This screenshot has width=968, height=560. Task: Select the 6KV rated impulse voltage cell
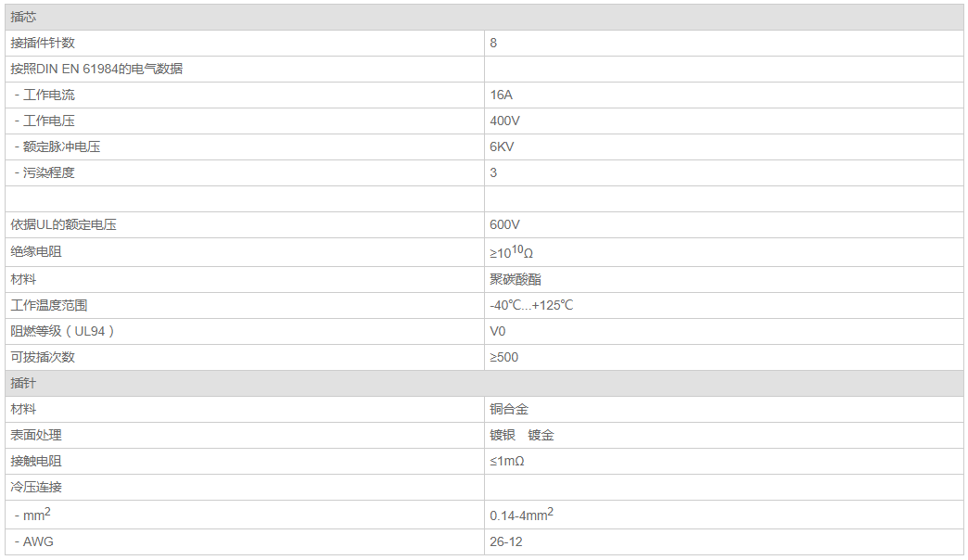[x=502, y=146]
